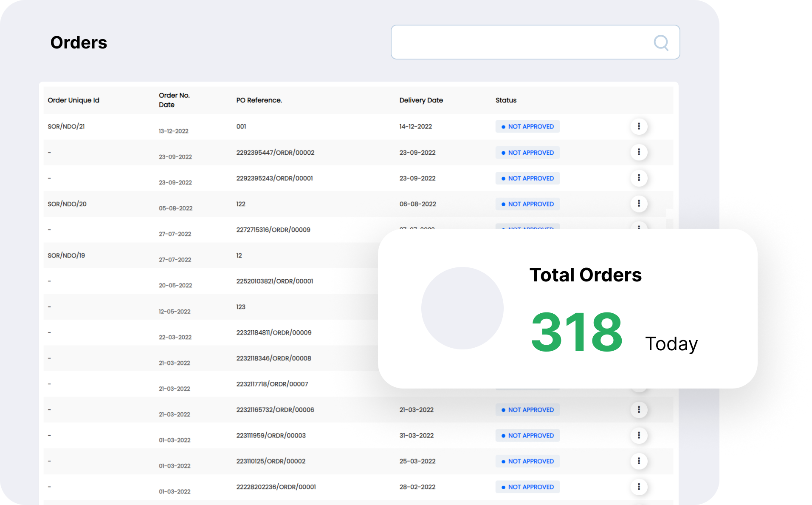Click order date 05-08-2022
The width and height of the screenshot is (812, 505).
tap(175, 208)
